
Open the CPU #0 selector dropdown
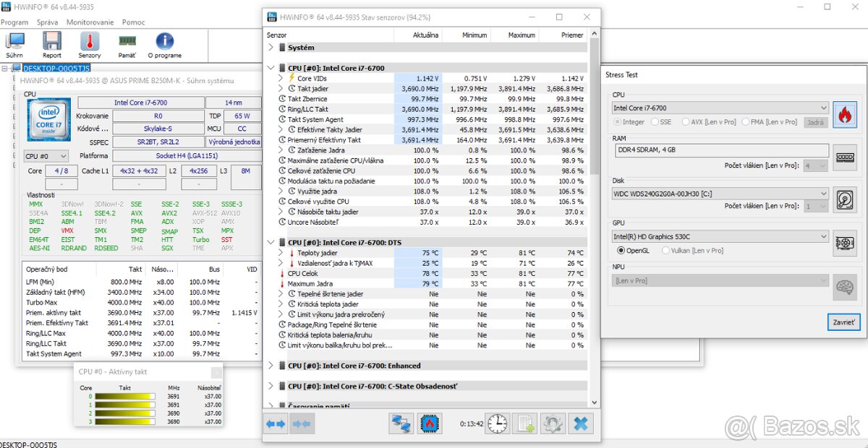(x=46, y=155)
